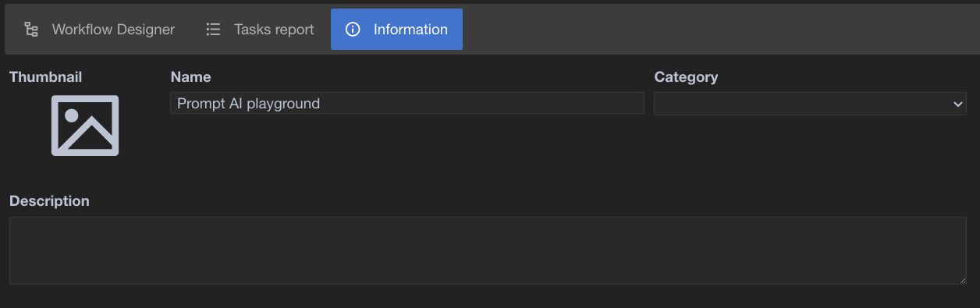Click the word "Prompt" in Name field
Screen dimensions: 980x308
(201, 103)
